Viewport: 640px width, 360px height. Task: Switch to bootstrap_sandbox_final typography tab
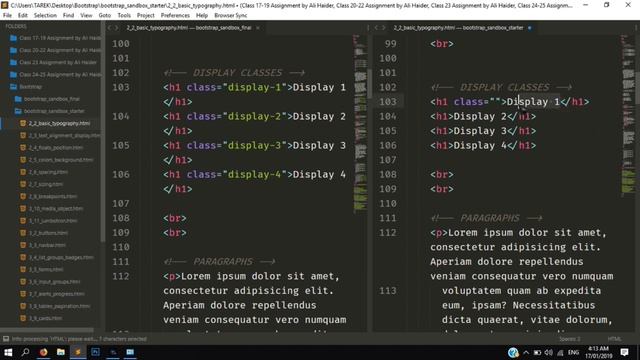tap(189, 28)
